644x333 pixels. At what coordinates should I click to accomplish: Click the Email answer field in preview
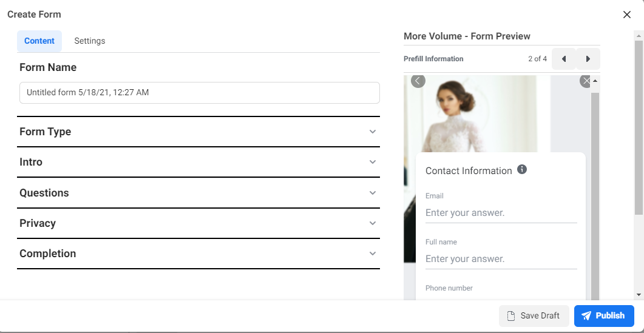(501, 213)
